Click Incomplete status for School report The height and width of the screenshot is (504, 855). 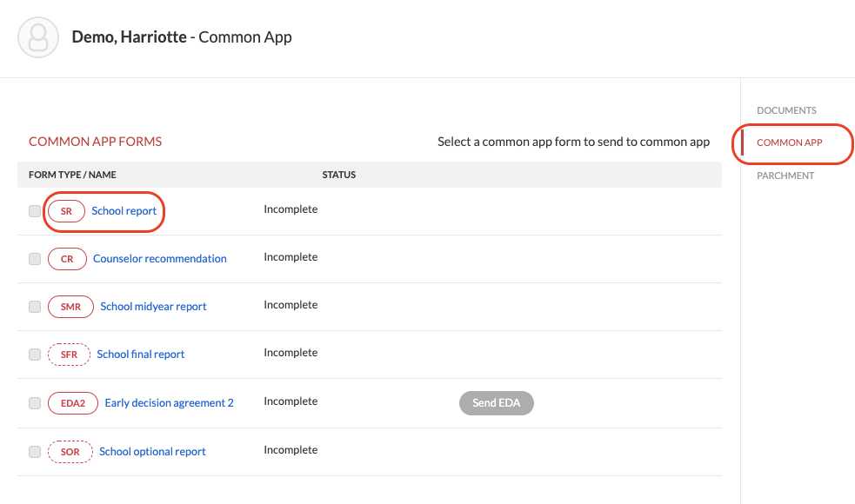click(x=291, y=209)
